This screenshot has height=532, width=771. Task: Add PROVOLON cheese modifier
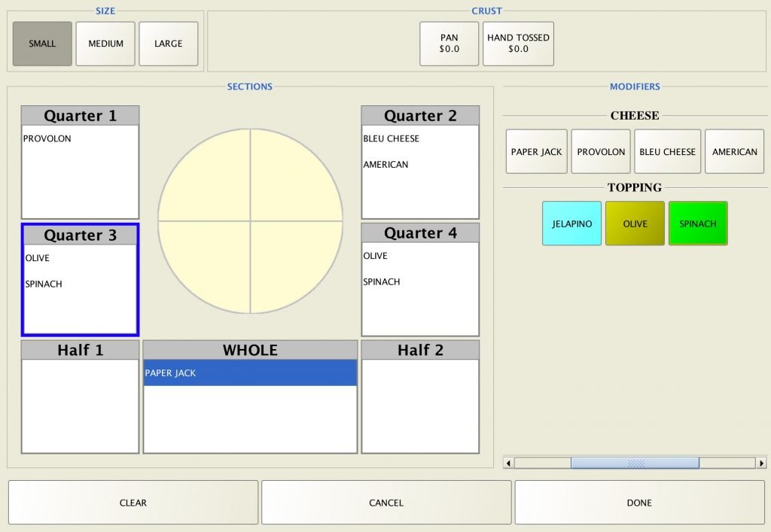click(601, 152)
